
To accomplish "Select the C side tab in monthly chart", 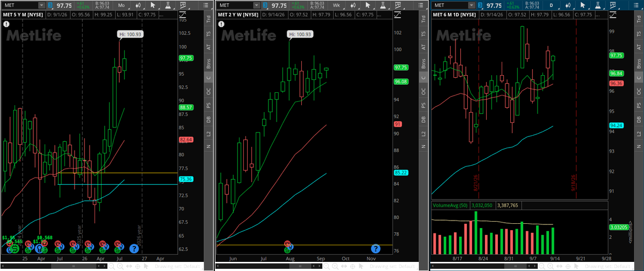I will point(208,78).
